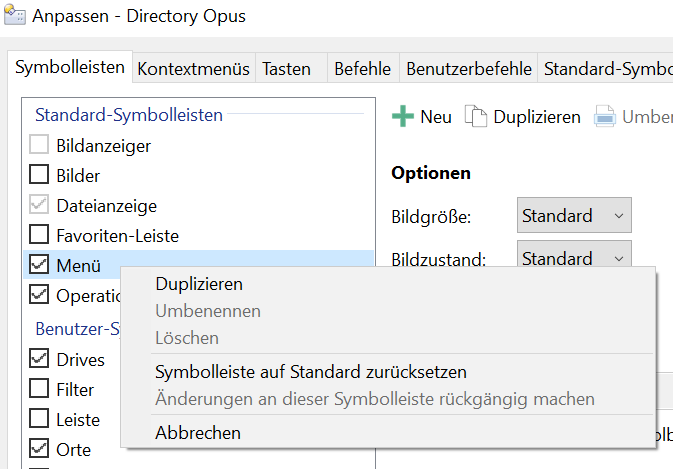Select the Filter list entry text
This screenshot has width=673, height=469.
(75, 390)
